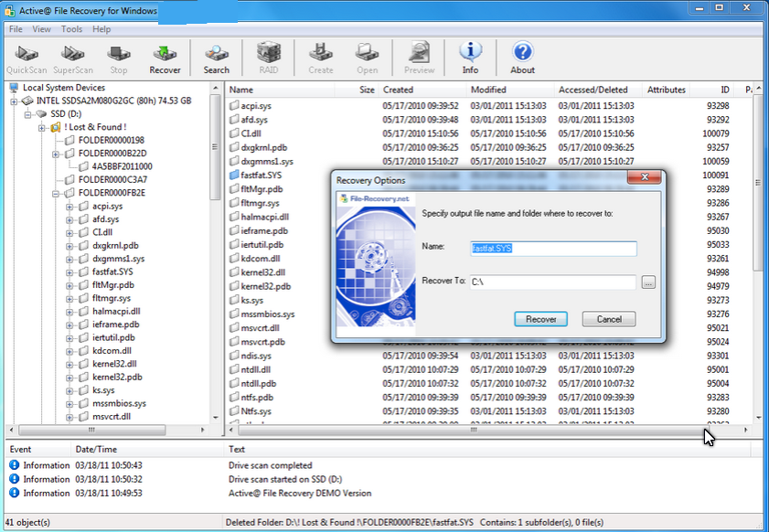
Task: Expand the acpi.sys node in tree
Action: click(69, 207)
